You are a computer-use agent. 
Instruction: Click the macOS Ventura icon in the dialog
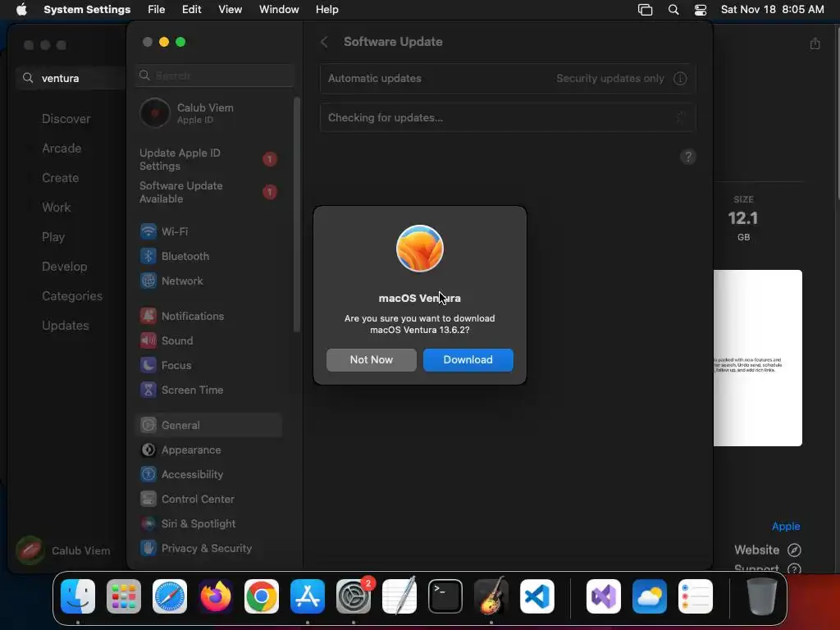coord(419,249)
